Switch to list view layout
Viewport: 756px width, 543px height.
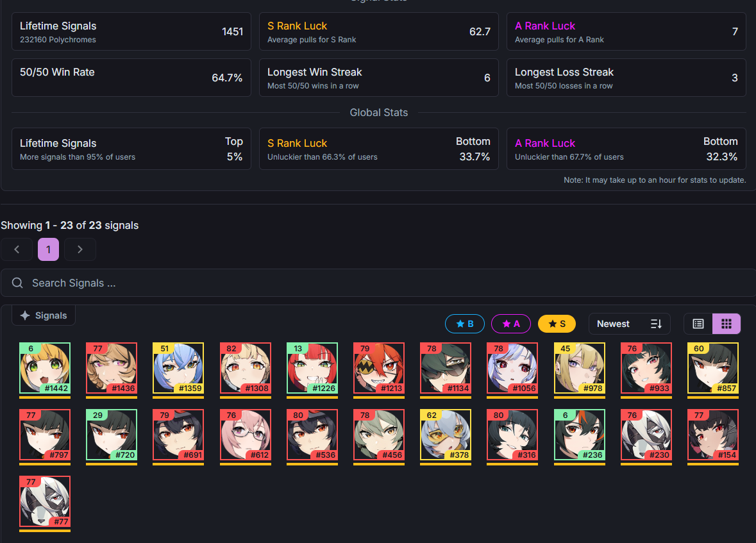698,324
